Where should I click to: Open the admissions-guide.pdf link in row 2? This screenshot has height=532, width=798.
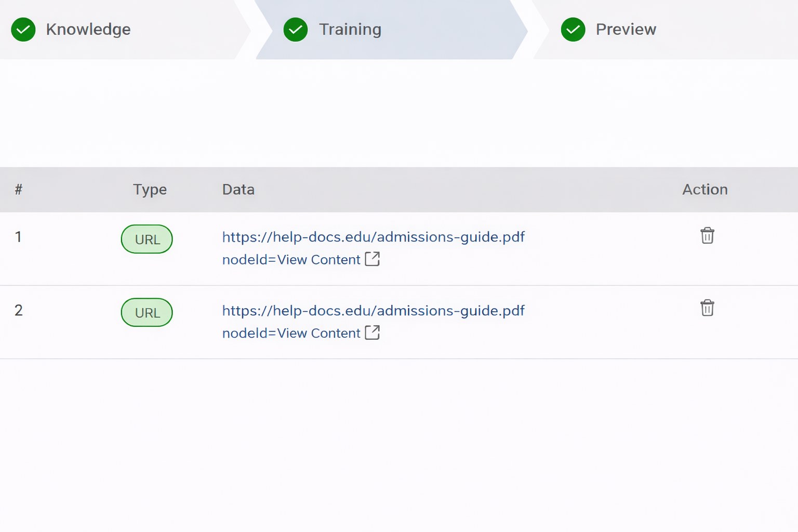[373, 311]
